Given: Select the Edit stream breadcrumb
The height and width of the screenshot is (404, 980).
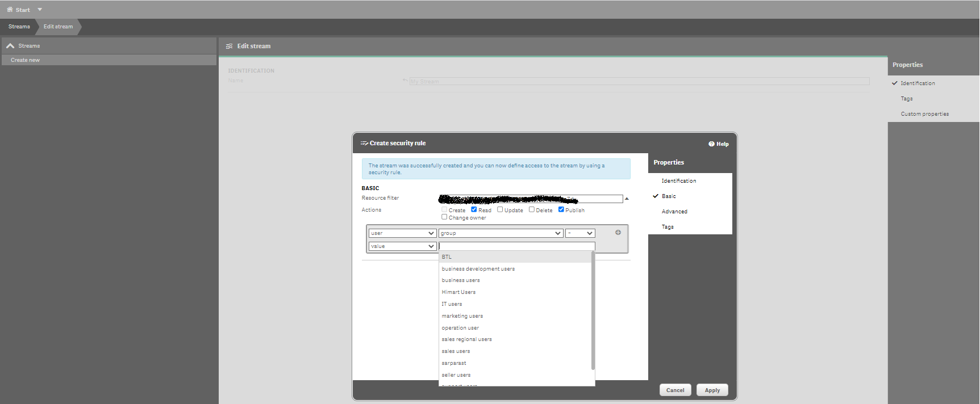Looking at the screenshot, I should [59, 27].
